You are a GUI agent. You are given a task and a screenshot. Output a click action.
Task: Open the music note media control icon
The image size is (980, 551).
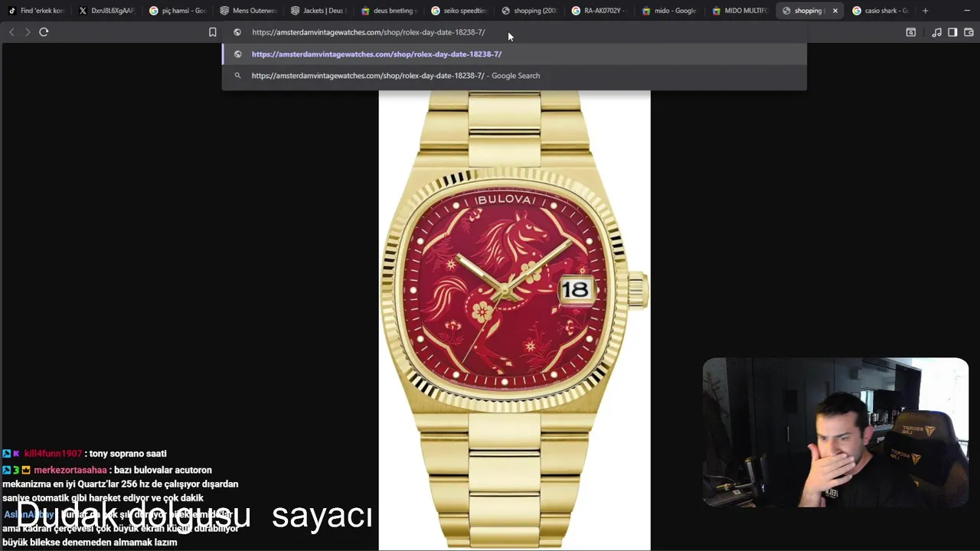coord(936,32)
